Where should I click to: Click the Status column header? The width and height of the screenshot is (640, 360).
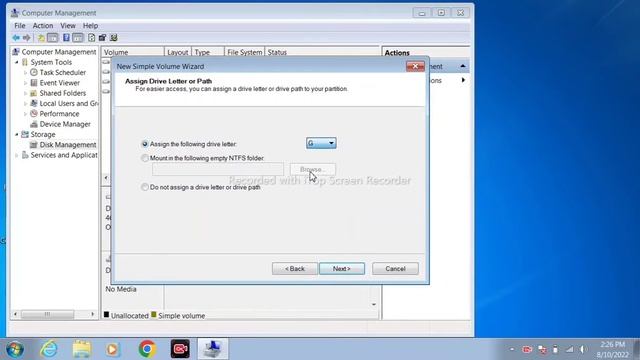tap(322, 52)
